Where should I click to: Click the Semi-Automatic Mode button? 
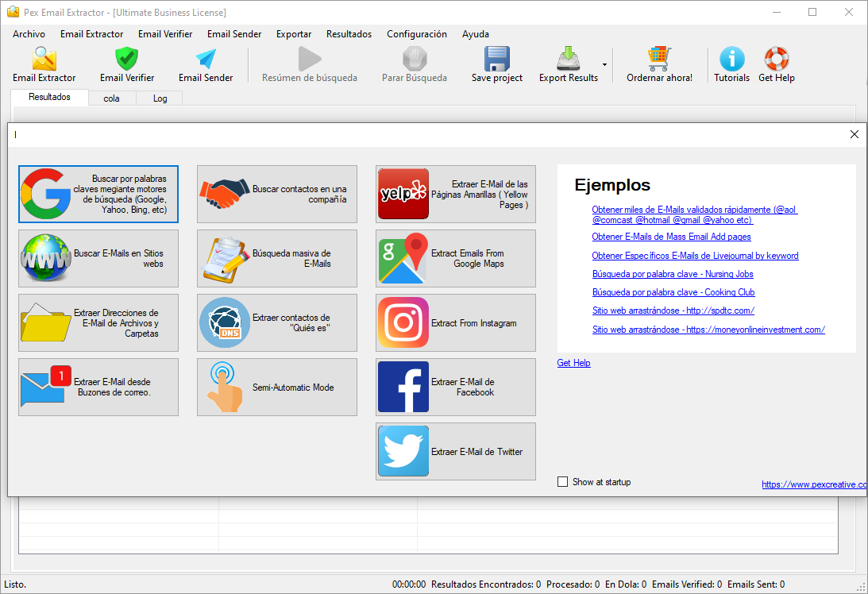pyautogui.click(x=277, y=388)
